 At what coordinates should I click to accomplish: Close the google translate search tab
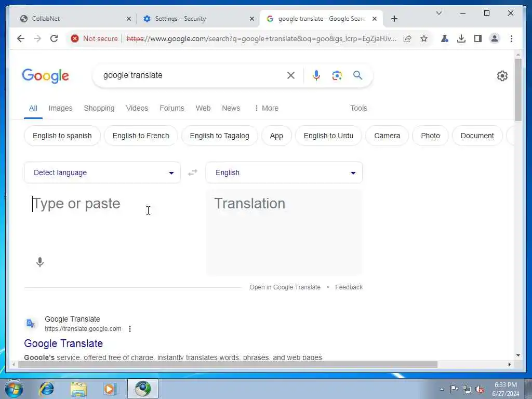[375, 19]
